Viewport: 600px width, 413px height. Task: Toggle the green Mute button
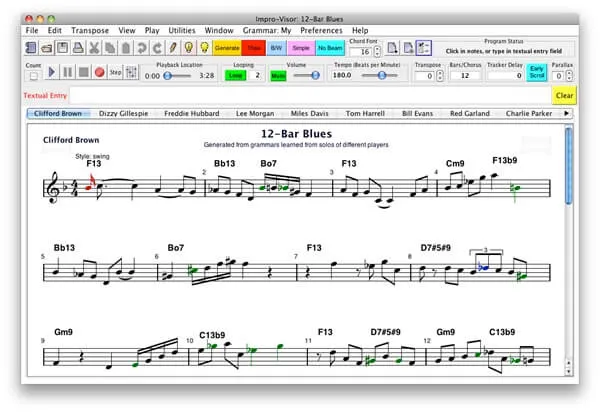coord(277,75)
